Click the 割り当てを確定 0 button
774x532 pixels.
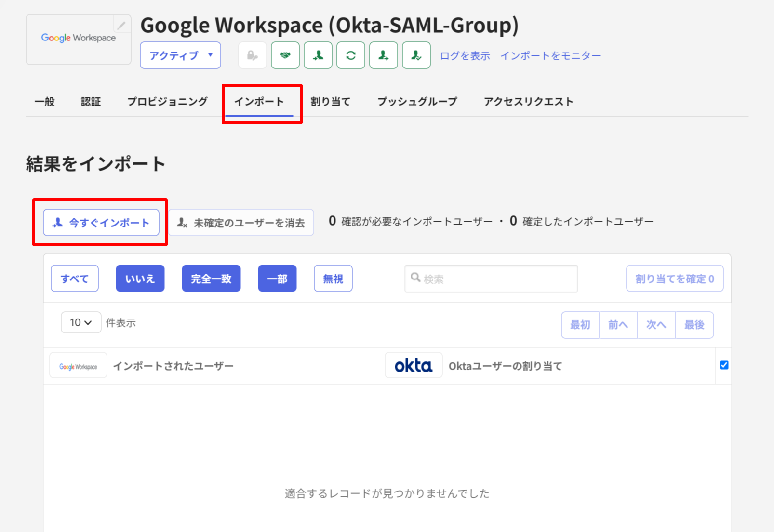click(674, 278)
